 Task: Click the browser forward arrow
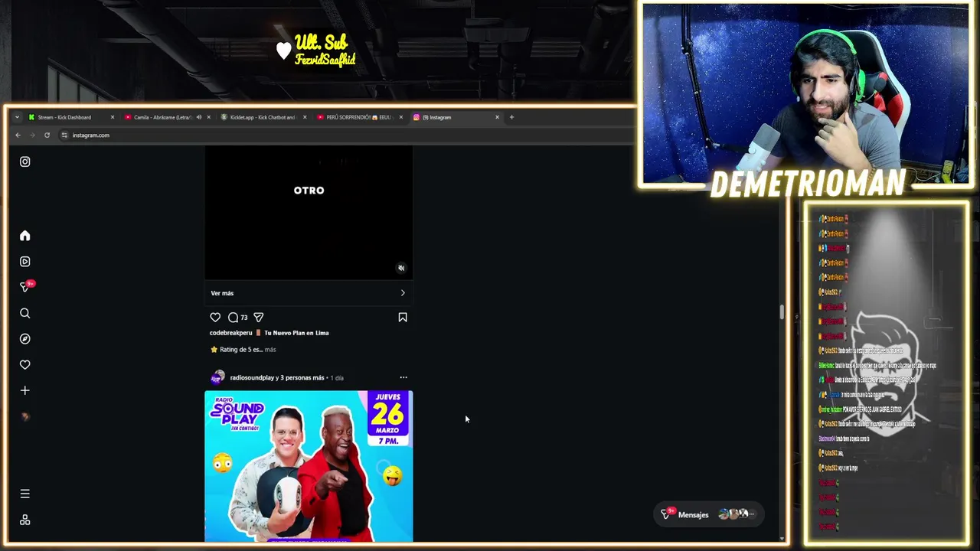tap(32, 135)
